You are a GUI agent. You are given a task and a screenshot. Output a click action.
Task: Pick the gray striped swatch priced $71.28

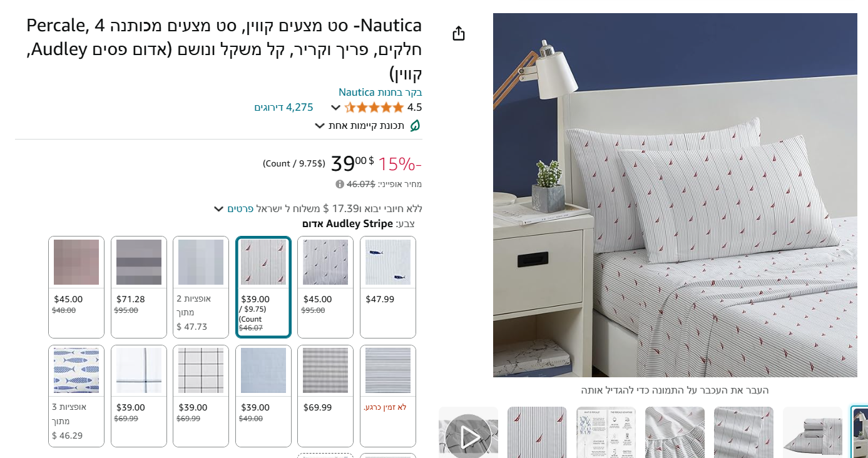(139, 287)
